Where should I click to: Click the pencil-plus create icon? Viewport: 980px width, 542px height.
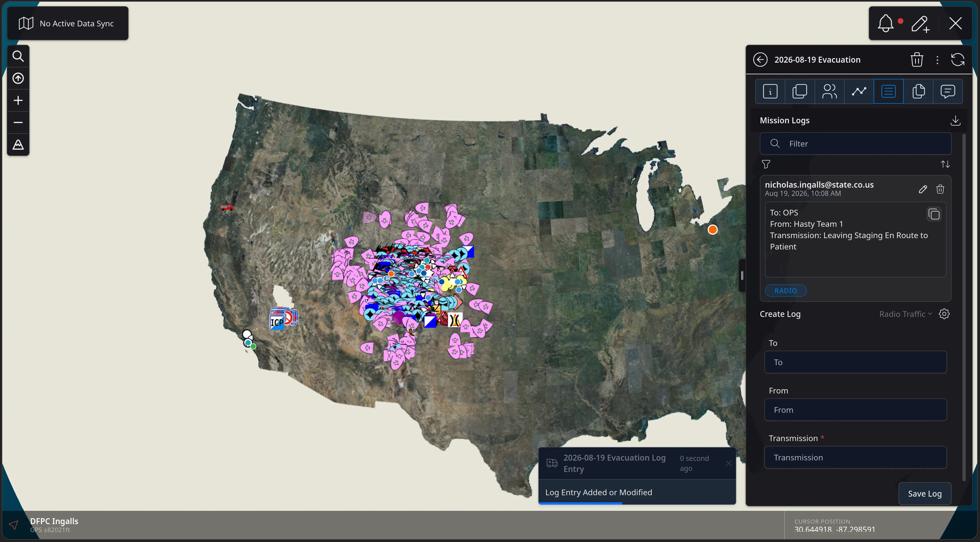tap(920, 24)
